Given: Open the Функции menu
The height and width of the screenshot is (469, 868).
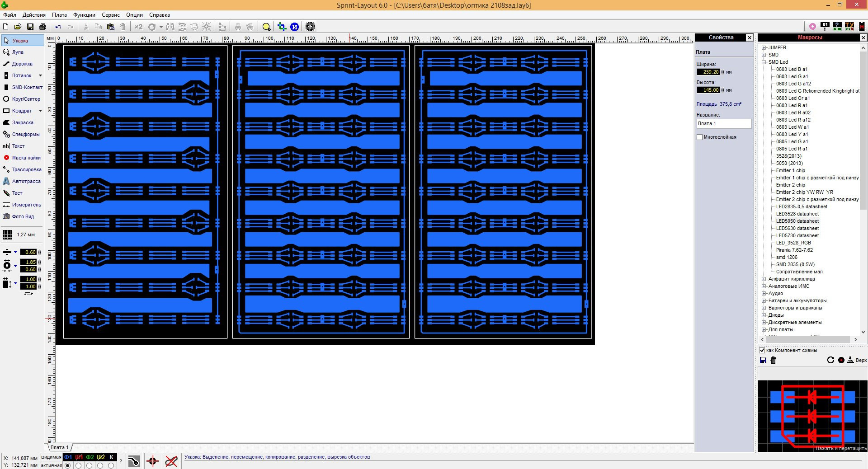Looking at the screenshot, I should pyautogui.click(x=84, y=15).
